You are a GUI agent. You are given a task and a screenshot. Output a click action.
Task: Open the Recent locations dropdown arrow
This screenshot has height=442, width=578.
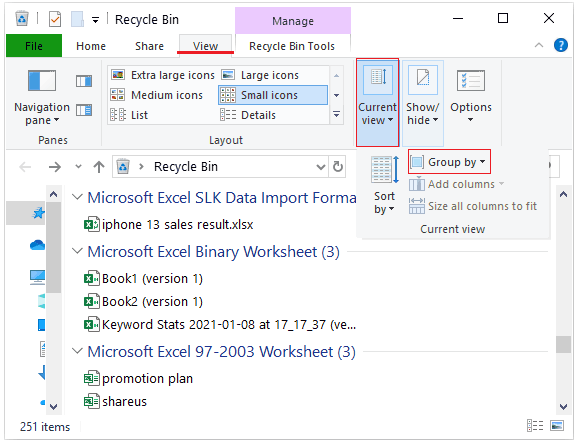[x=78, y=167]
